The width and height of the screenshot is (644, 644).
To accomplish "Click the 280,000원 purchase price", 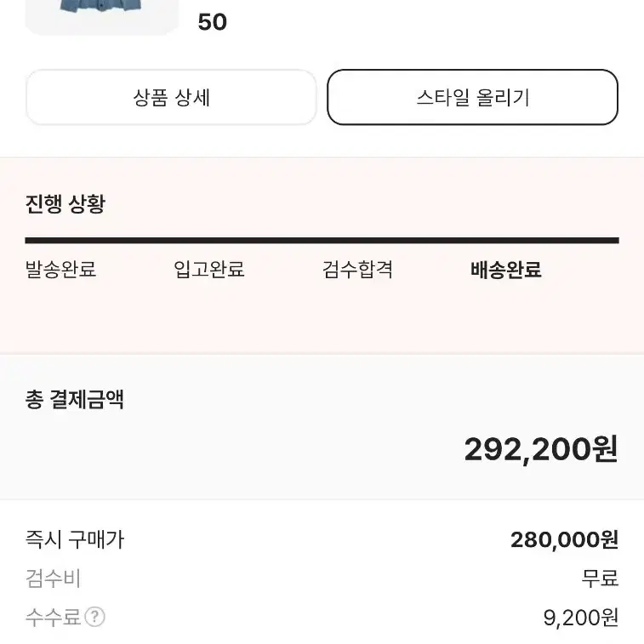I will tap(564, 539).
